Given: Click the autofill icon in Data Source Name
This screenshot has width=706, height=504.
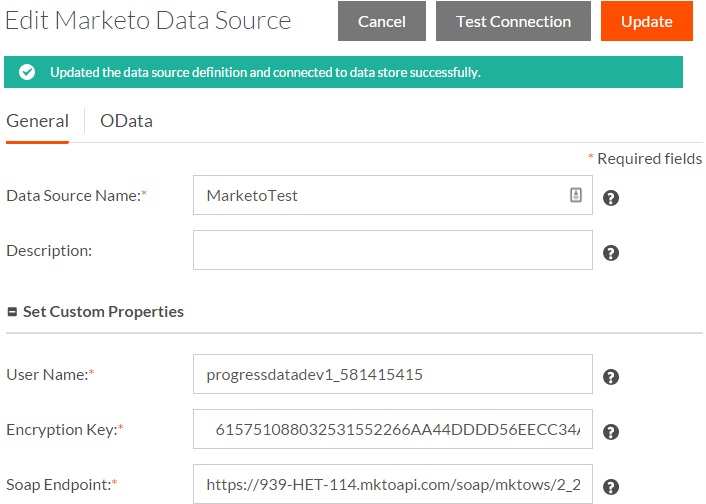Looking at the screenshot, I should [576, 195].
